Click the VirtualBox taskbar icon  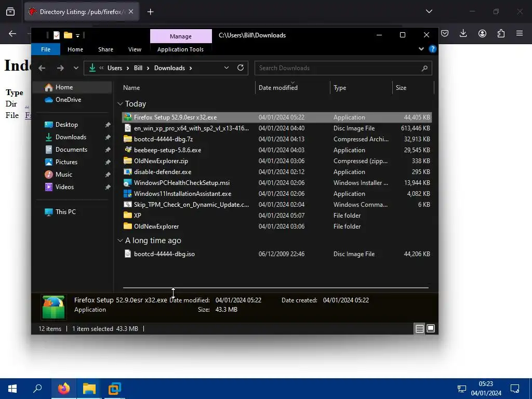[x=115, y=389]
